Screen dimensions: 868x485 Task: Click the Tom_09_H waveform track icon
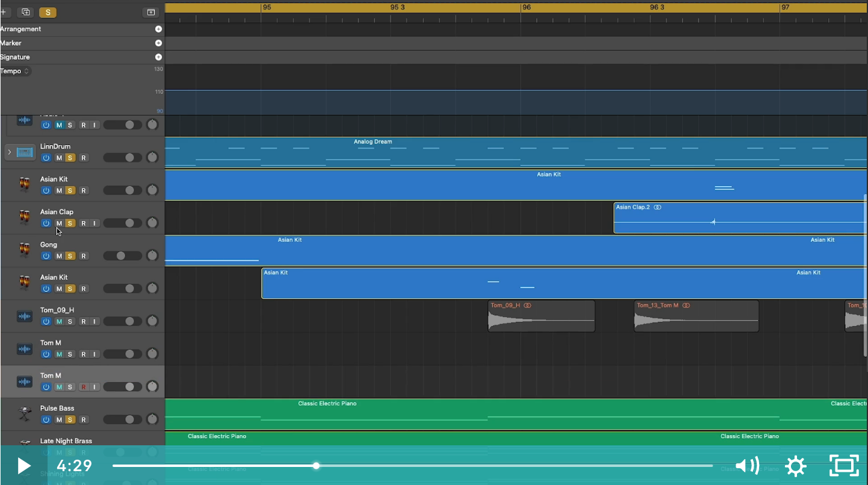[25, 316]
